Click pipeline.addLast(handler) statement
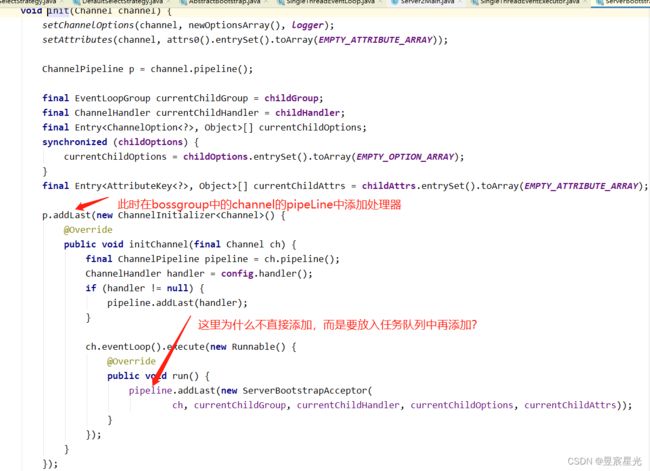The height and width of the screenshot is (471, 650). [177, 303]
